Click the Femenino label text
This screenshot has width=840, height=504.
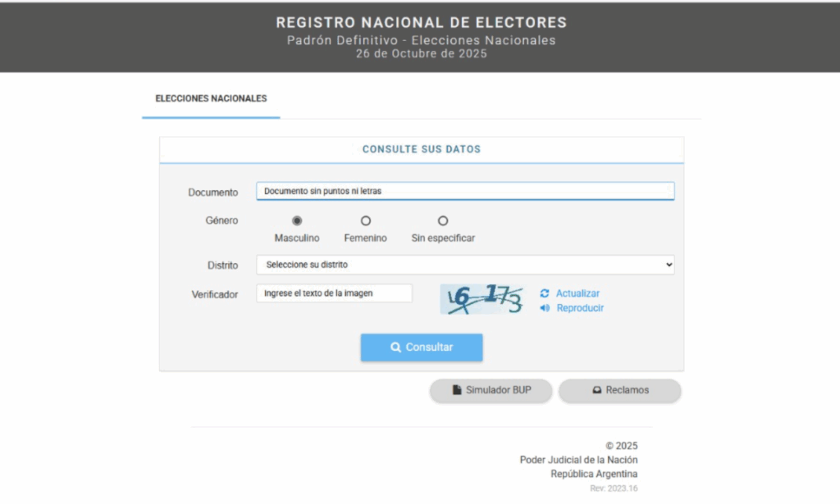[x=365, y=238]
